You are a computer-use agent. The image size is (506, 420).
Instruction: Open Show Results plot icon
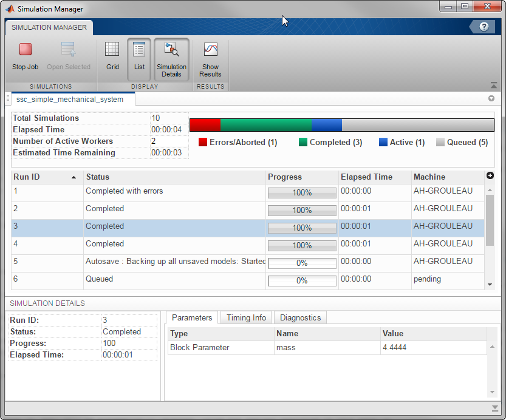(210, 50)
